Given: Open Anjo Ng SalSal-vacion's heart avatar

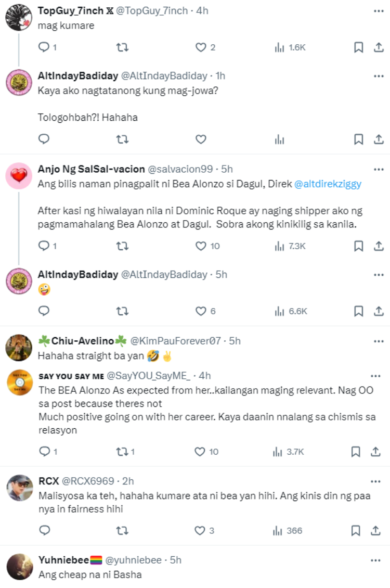Looking at the screenshot, I should 19,177.
